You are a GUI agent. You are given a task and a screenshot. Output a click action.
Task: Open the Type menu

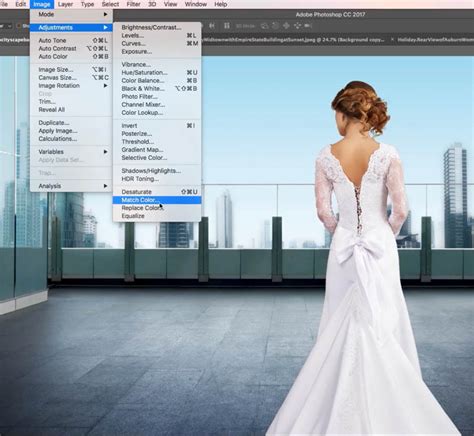87,4
